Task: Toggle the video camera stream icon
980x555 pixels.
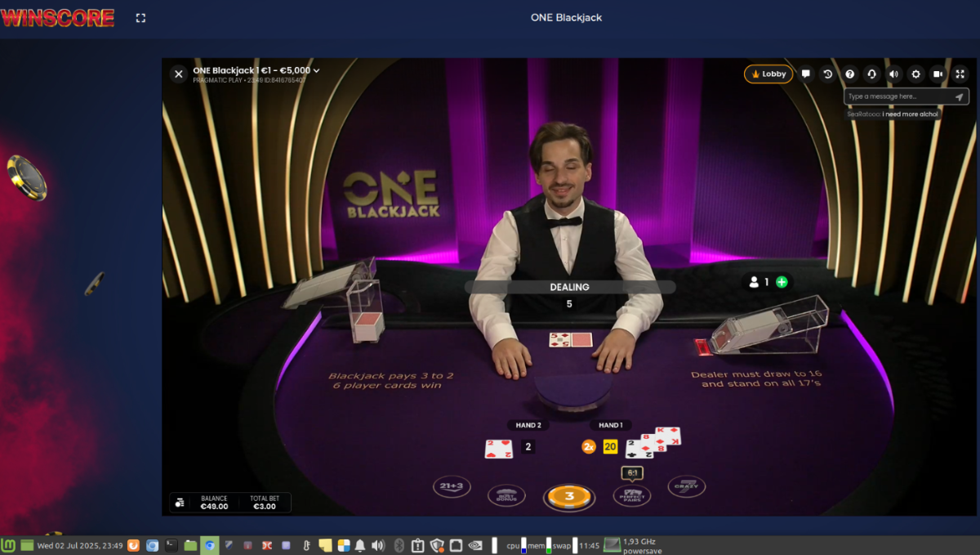Action: tap(938, 74)
